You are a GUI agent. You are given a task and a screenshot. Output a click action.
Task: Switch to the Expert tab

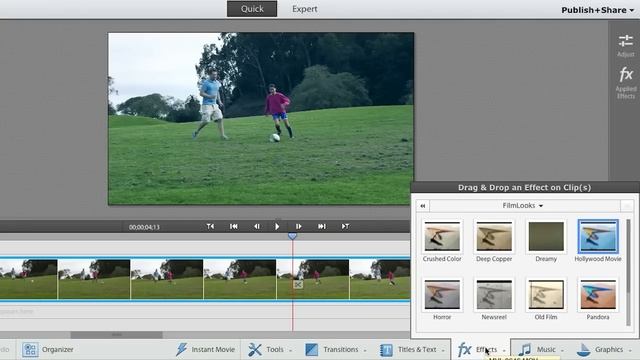304,9
